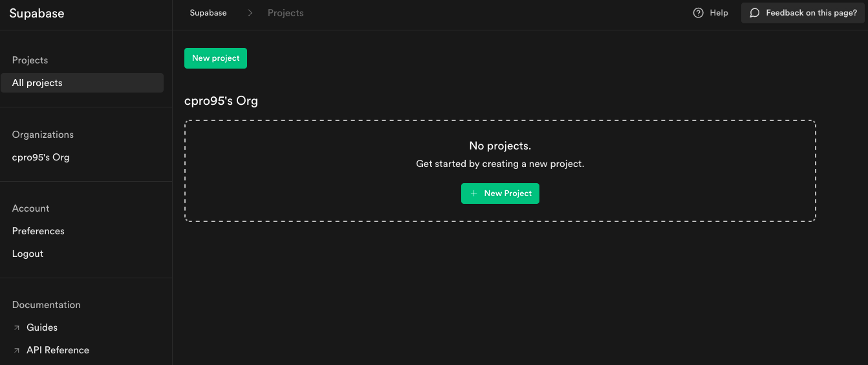Click the breadcrumb chevron separator
The width and height of the screenshot is (868, 365).
(x=250, y=13)
